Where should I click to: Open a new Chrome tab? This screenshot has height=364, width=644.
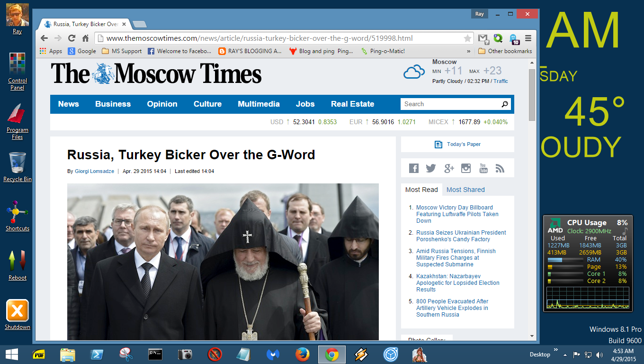[x=139, y=24]
